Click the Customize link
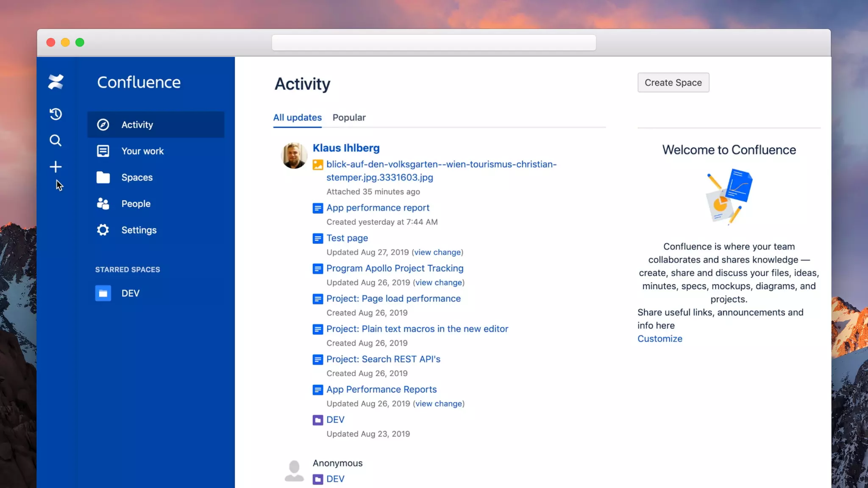Image resolution: width=868 pixels, height=488 pixels. pyautogui.click(x=659, y=338)
